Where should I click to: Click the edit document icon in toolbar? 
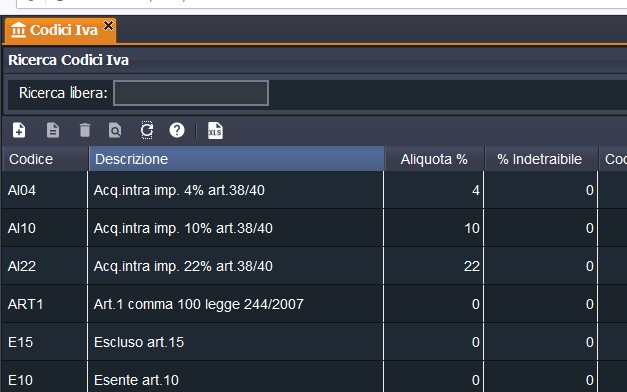pyautogui.click(x=53, y=130)
